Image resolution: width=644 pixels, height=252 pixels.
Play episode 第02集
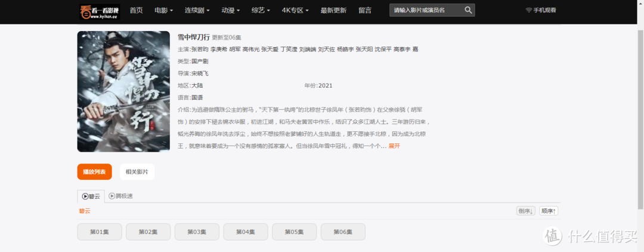(148, 232)
